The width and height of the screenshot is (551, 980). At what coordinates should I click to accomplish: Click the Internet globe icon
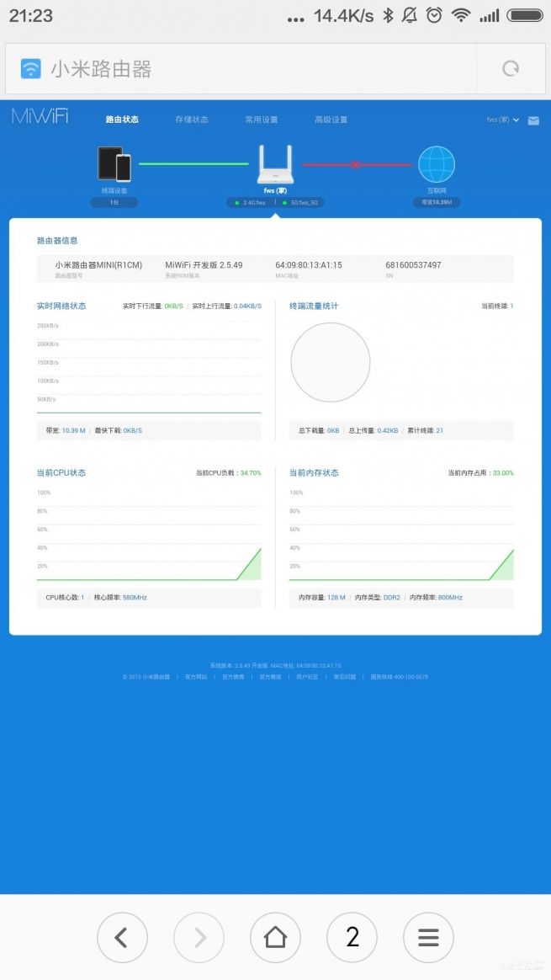coord(436,164)
